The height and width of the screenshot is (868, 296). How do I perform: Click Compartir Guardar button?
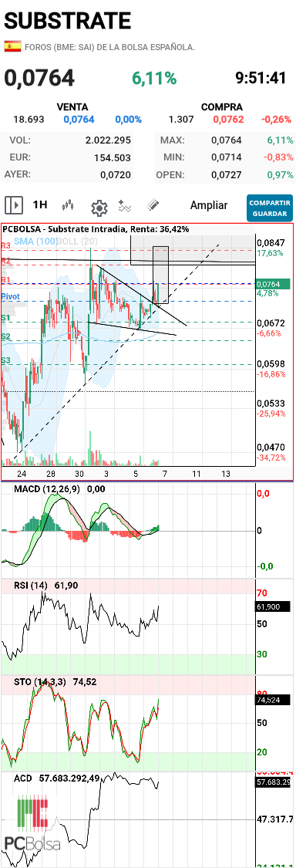[x=270, y=208]
